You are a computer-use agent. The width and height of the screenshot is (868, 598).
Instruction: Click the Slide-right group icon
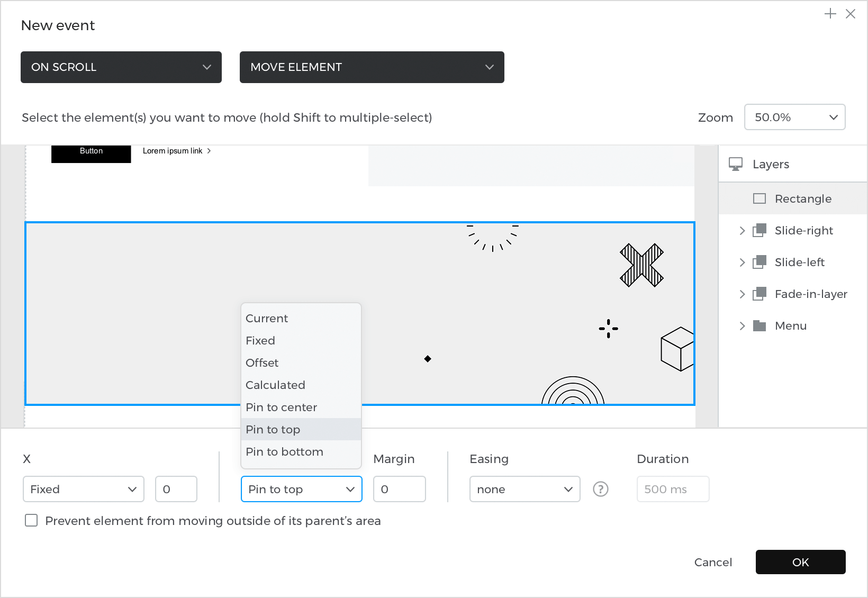pos(759,230)
